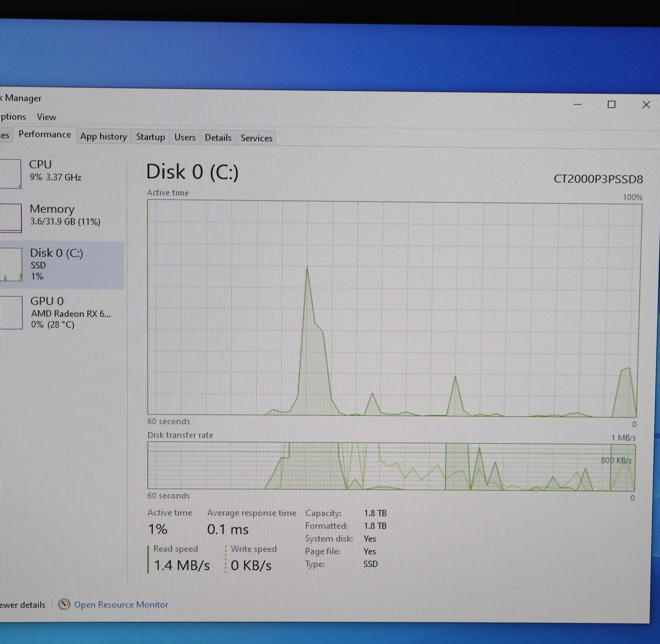Select the CPU usage thumbnail graph
The width and height of the screenshot is (660, 644).
pos(11,174)
